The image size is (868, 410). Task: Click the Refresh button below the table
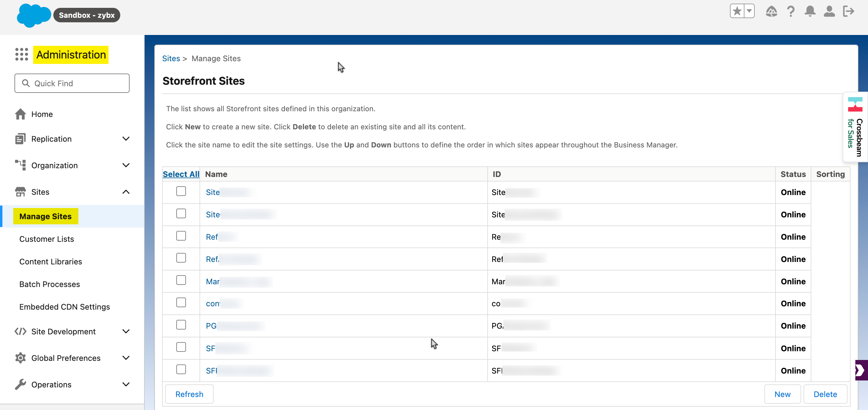coord(189,394)
